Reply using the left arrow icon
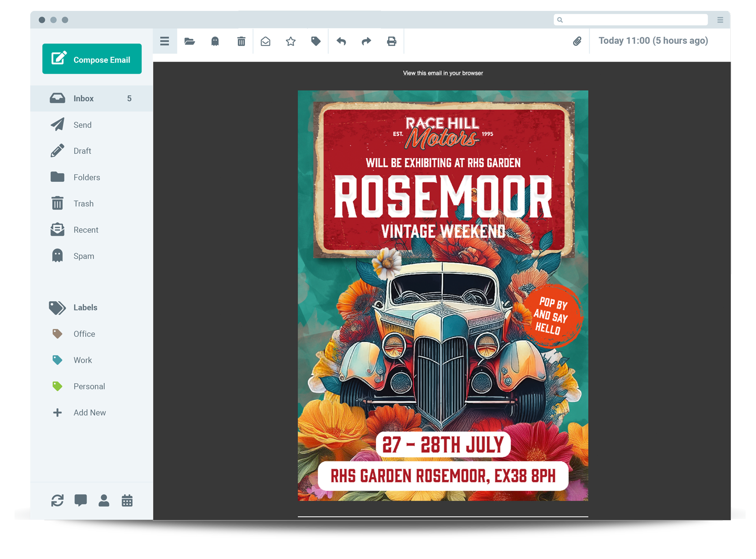The image size is (756, 559). [341, 41]
